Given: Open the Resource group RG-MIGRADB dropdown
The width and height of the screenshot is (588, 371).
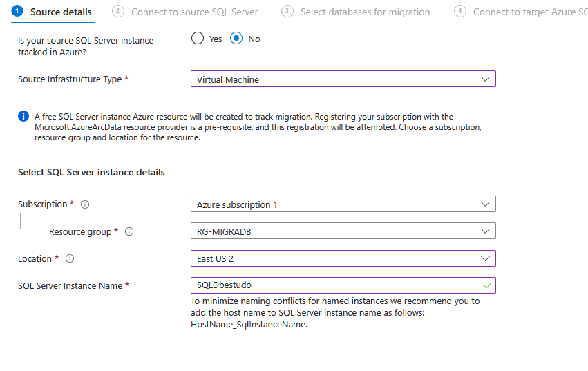Looking at the screenshot, I should click(343, 231).
